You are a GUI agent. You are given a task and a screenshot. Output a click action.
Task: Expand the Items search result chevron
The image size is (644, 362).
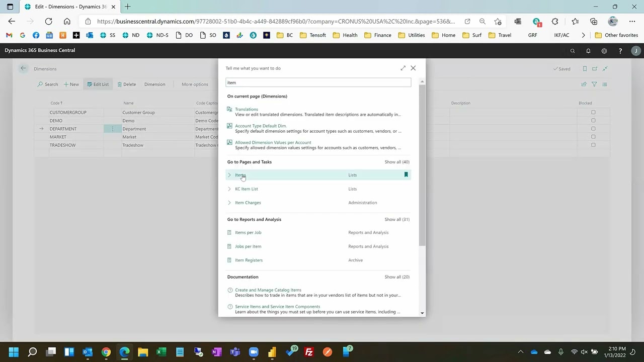(229, 175)
